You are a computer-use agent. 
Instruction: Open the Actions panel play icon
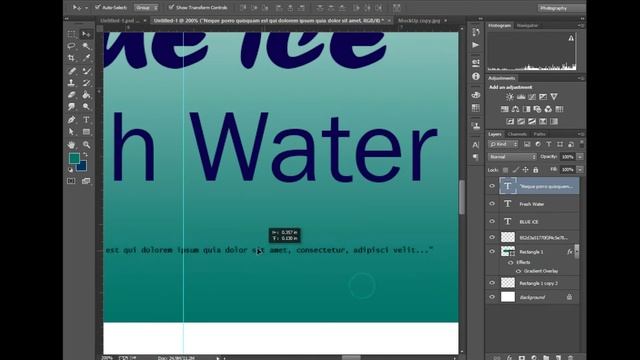[x=476, y=45]
